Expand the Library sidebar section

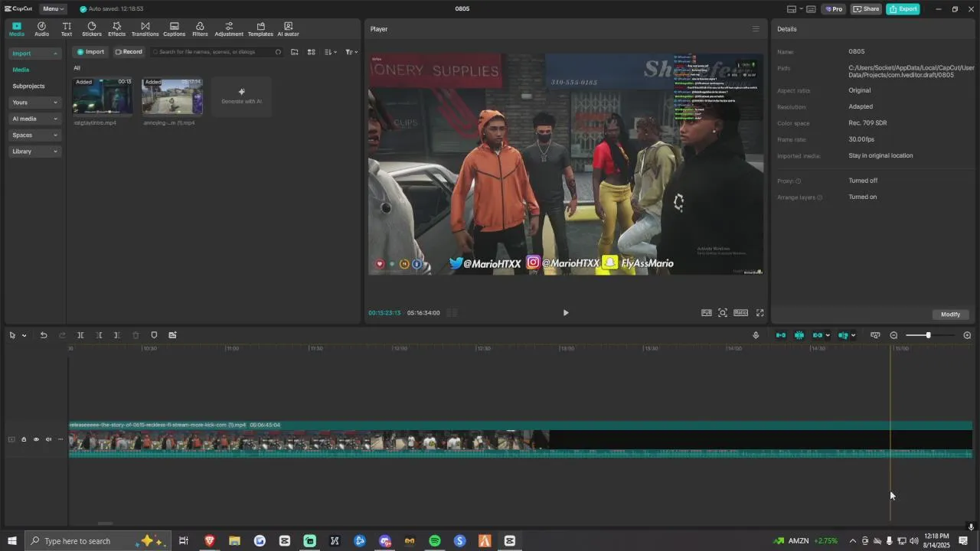(34, 152)
